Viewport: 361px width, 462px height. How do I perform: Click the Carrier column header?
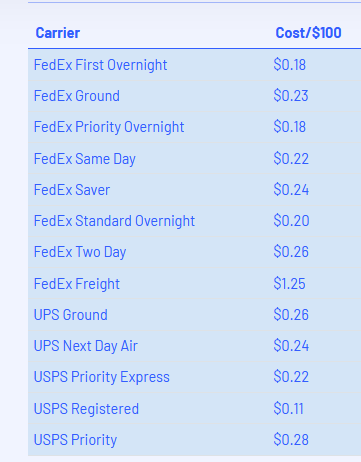(x=58, y=33)
